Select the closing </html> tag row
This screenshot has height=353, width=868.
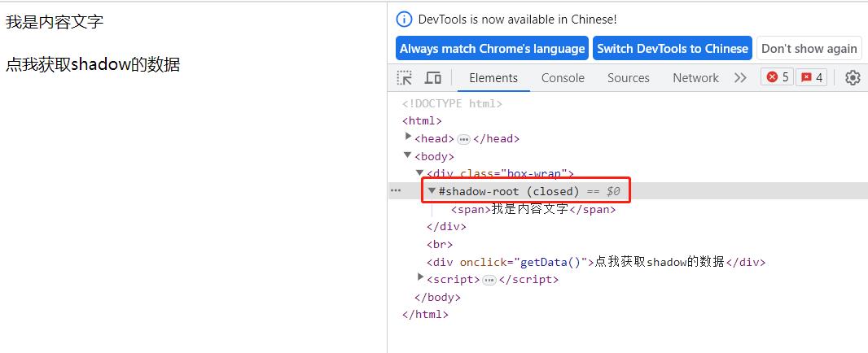(425, 314)
